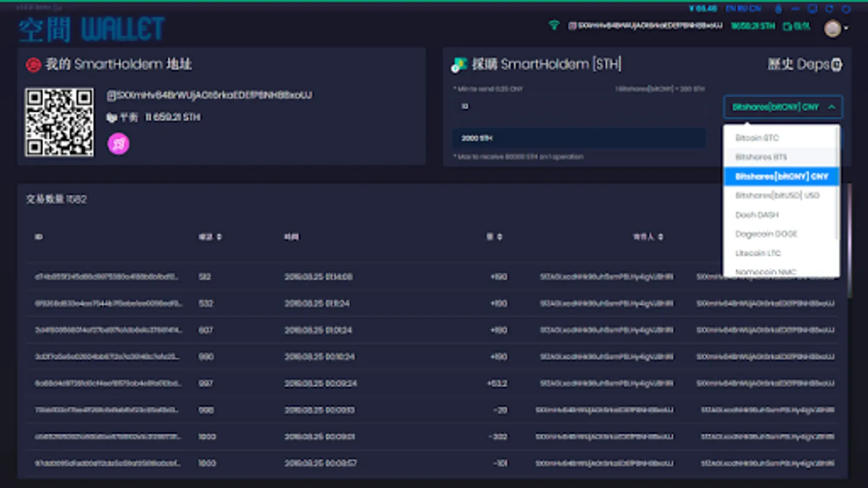
Task: Sort the table by the 量 column arrows
Action: pos(499,237)
